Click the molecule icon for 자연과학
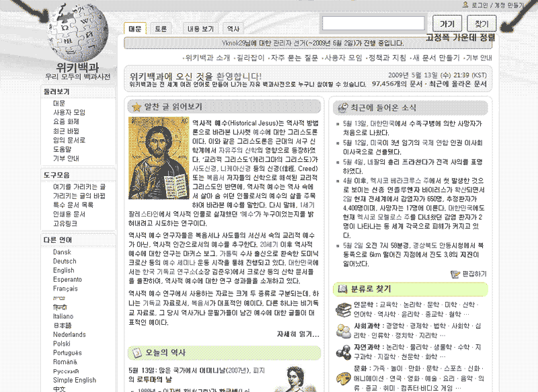Screen dimensions: 538x392 tap(343, 352)
